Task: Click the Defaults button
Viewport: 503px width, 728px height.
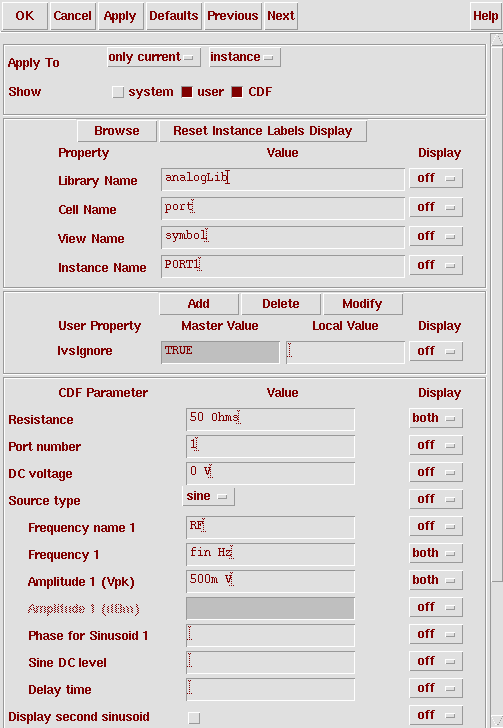Action: point(174,16)
